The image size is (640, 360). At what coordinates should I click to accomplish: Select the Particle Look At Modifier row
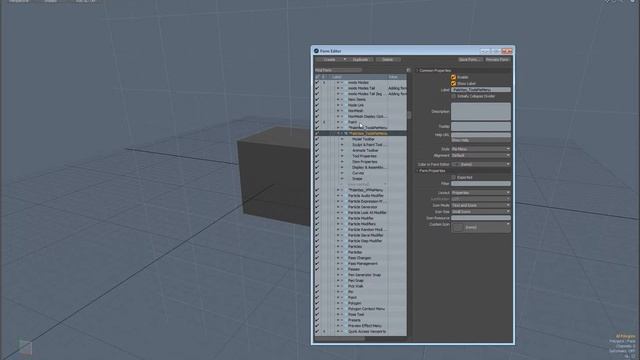[x=360, y=213]
